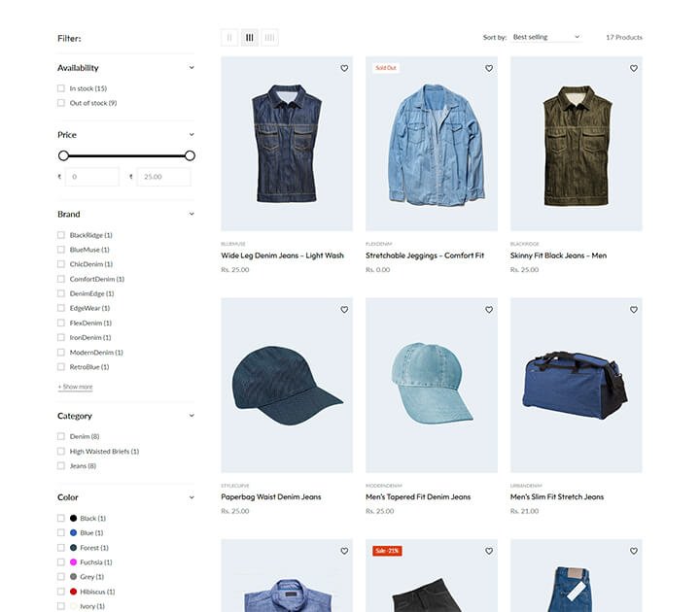Open the dark navy cap product image
Image resolution: width=700 pixels, height=612 pixels.
click(287, 385)
